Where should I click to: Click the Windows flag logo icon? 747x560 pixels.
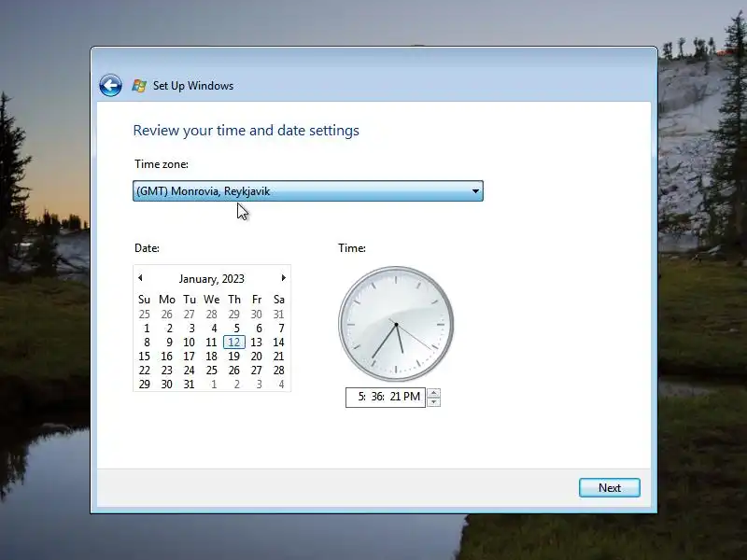[x=139, y=86]
